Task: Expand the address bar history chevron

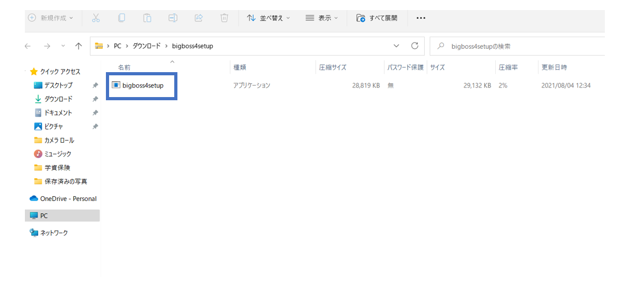Action: [397, 46]
